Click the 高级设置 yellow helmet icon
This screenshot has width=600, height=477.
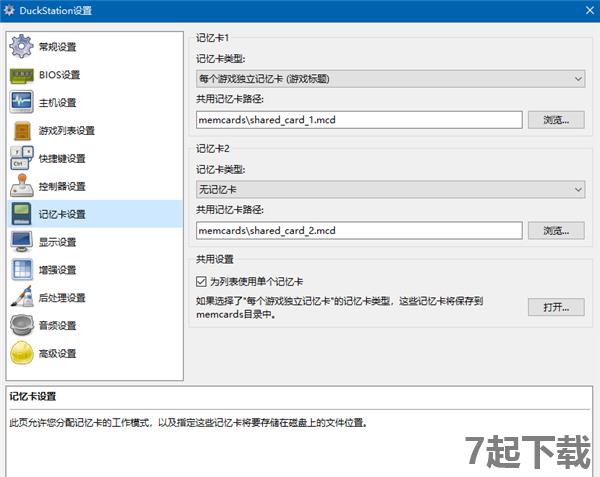[21, 353]
